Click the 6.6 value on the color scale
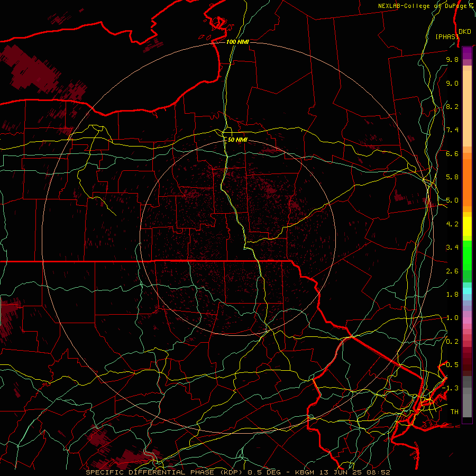This screenshot has height=476, width=476. click(x=452, y=153)
